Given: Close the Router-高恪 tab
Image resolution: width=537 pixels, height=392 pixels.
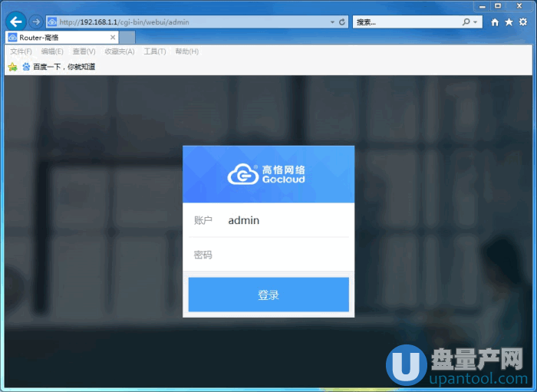Looking at the screenshot, I should pos(113,37).
